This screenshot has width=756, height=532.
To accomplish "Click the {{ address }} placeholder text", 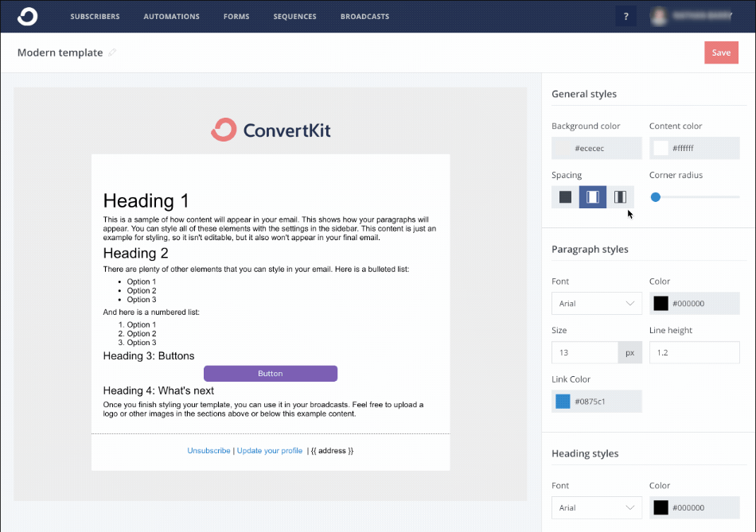I will coord(332,451).
